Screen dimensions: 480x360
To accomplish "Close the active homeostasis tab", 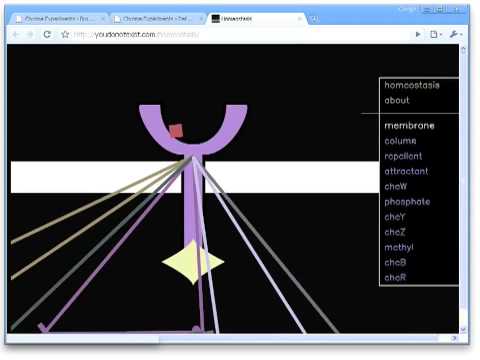I will pos(299,19).
